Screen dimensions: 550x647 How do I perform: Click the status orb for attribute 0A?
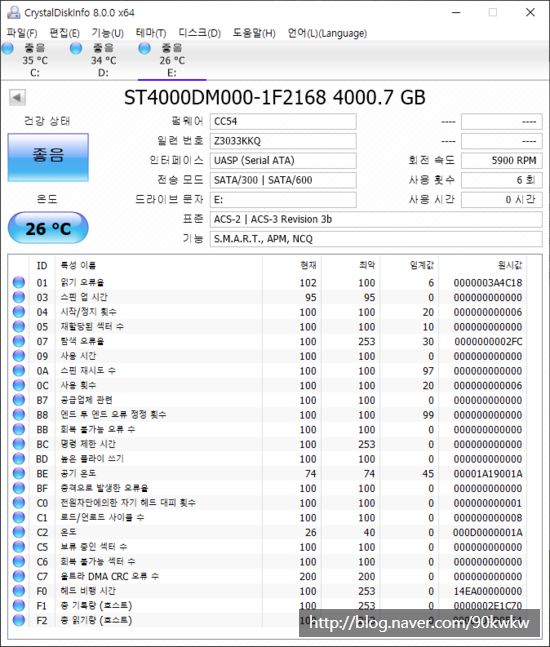19,371
